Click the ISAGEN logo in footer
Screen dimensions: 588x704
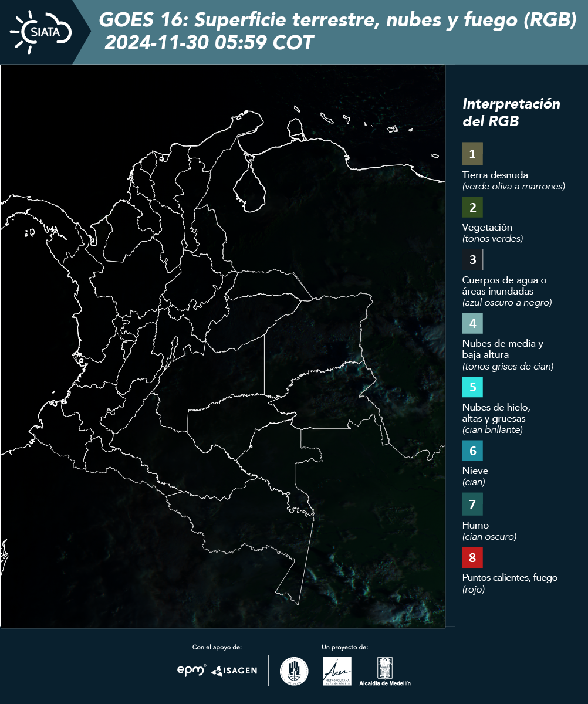point(234,671)
